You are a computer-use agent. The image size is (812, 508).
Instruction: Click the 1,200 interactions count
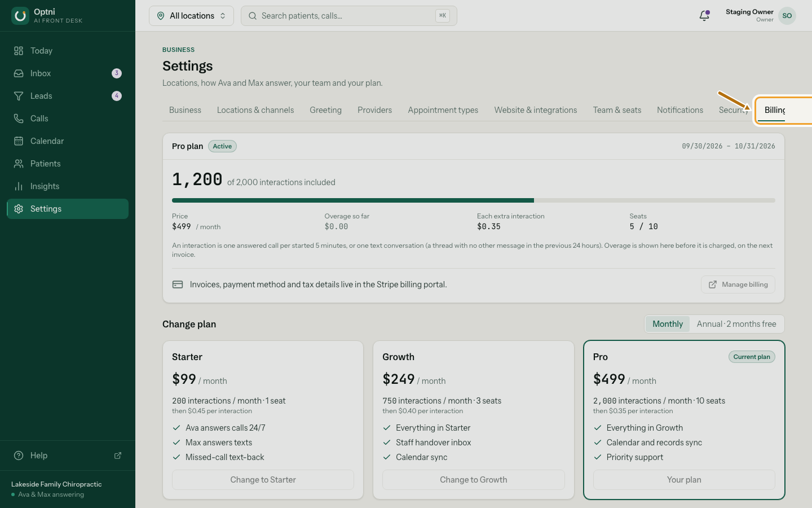pos(197,179)
